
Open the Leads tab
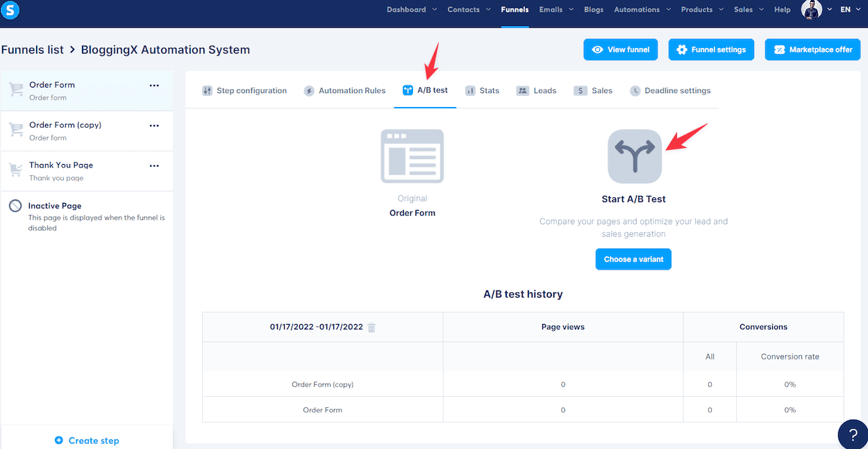pyautogui.click(x=536, y=90)
